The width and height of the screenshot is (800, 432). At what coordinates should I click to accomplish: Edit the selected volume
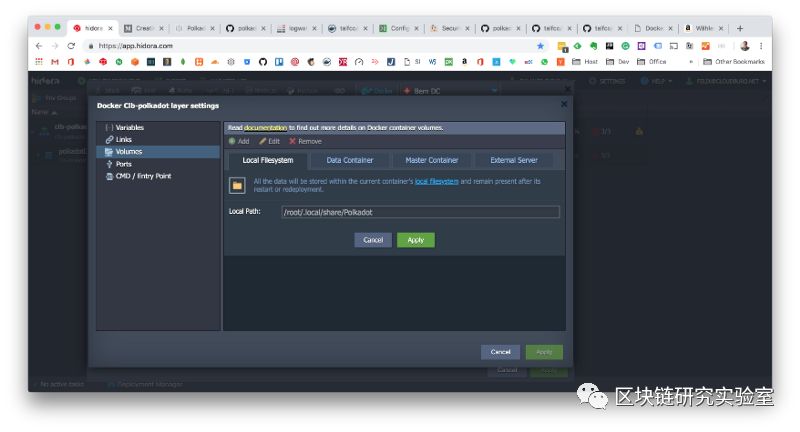(269, 141)
